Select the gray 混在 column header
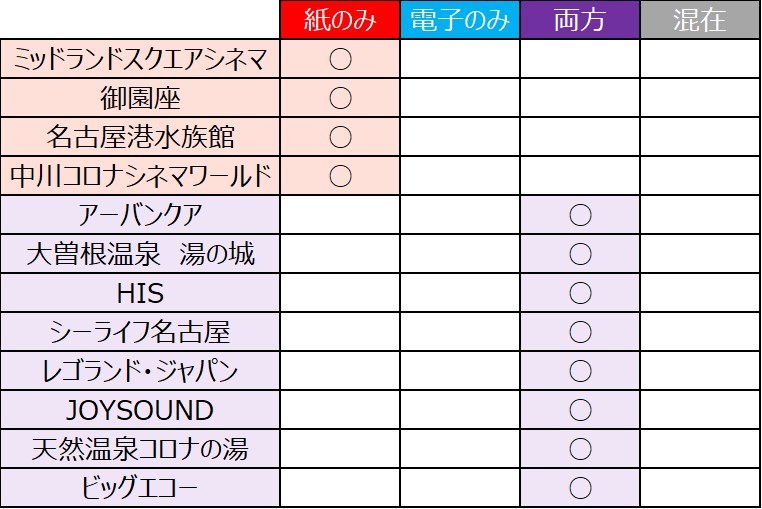This screenshot has height=509, width=762. (x=700, y=20)
